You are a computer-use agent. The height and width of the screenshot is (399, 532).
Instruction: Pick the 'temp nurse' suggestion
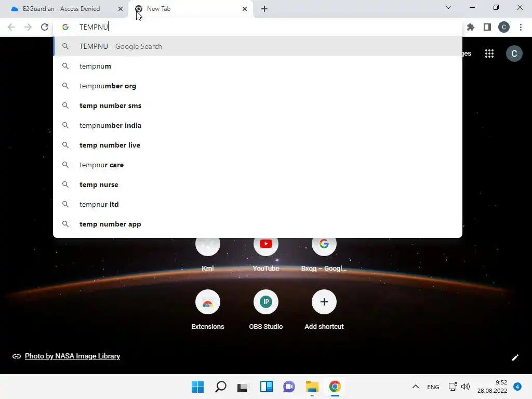(258, 184)
